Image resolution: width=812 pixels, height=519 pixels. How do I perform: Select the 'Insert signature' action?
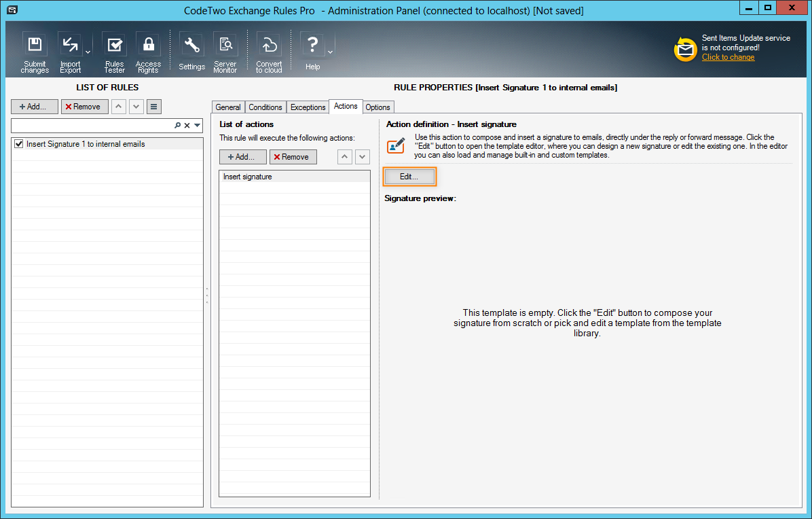tap(294, 177)
